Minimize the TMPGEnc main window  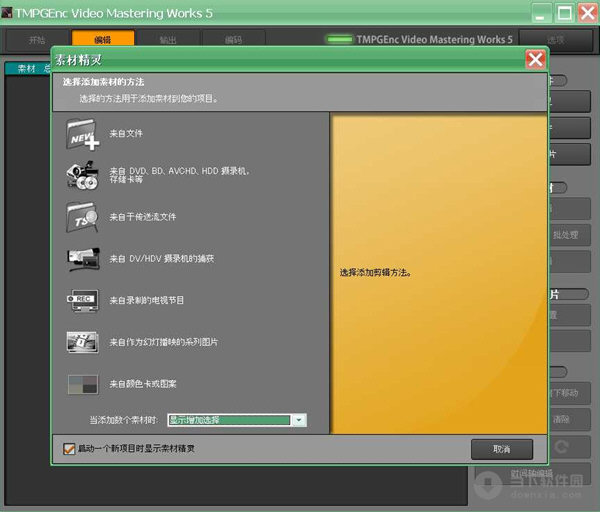[541, 14]
